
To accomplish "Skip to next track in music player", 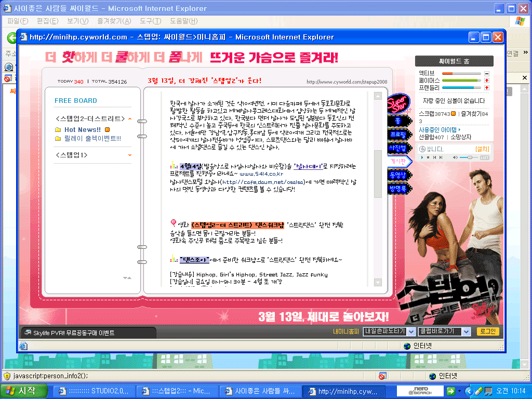I will [x=441, y=157].
